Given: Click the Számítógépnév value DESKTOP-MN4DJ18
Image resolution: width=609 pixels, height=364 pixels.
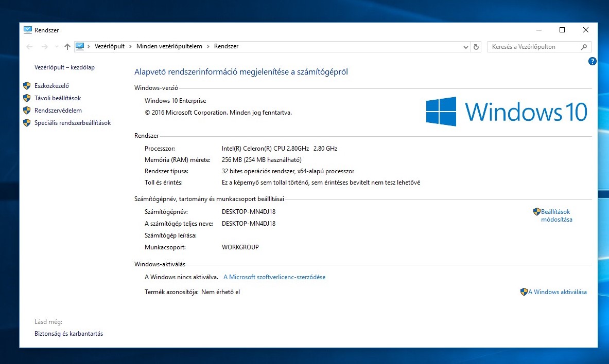Looking at the screenshot, I should 249,212.
